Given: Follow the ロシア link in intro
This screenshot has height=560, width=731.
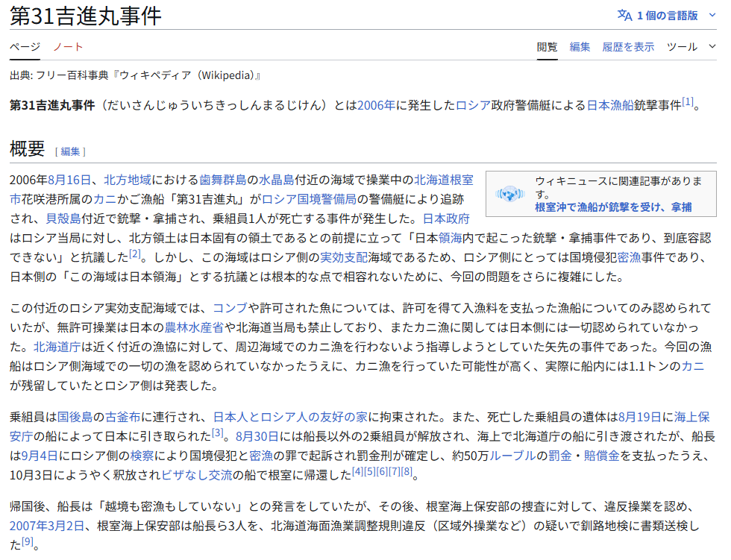Looking at the screenshot, I should click(x=473, y=105).
